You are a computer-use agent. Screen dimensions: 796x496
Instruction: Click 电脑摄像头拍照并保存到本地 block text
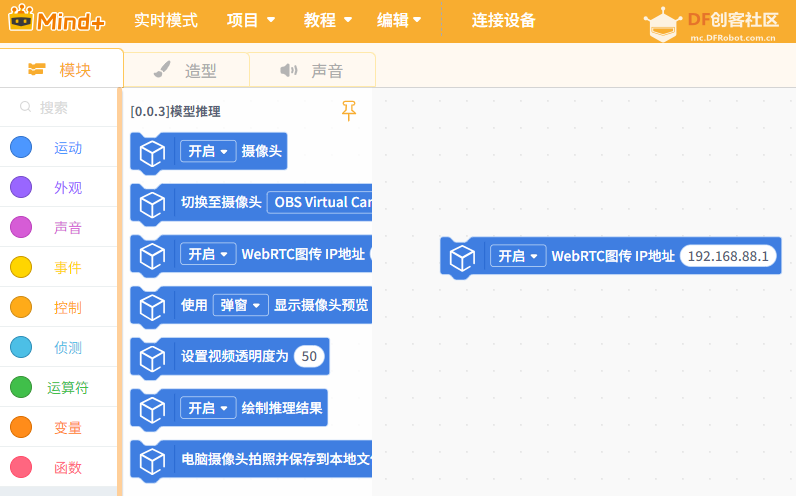[277, 459]
